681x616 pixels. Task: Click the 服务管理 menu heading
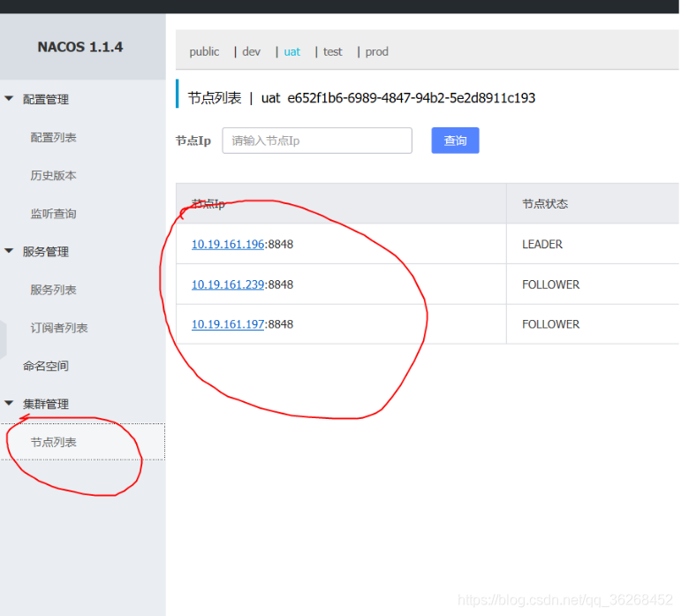tap(46, 252)
